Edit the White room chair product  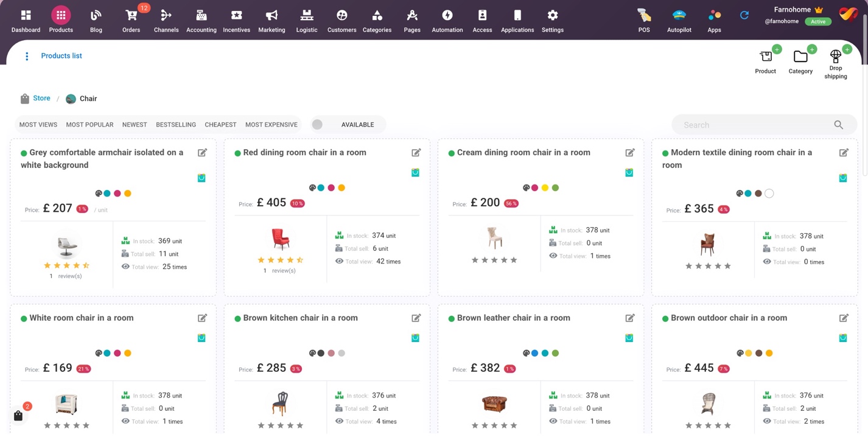[202, 318]
